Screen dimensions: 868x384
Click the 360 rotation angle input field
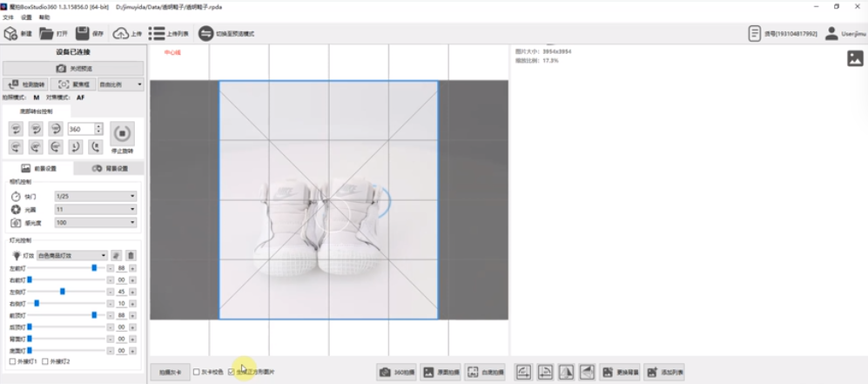(x=81, y=129)
